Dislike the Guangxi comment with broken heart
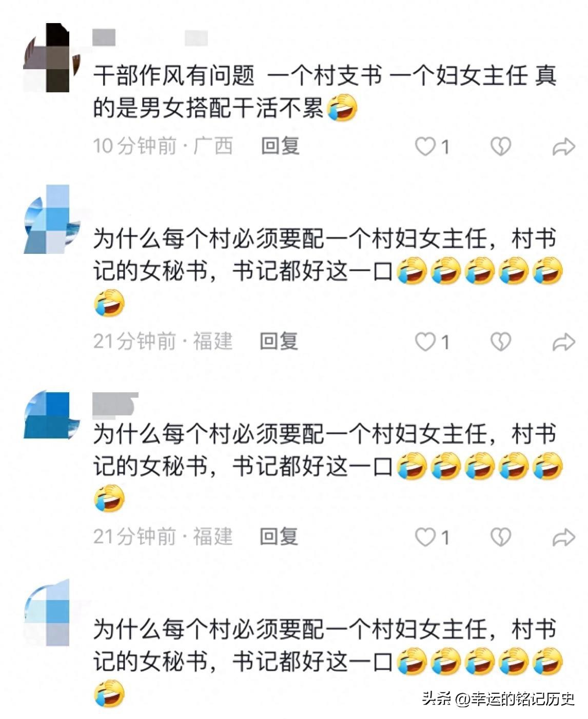Screen dimensions: 588x719 tap(501, 147)
